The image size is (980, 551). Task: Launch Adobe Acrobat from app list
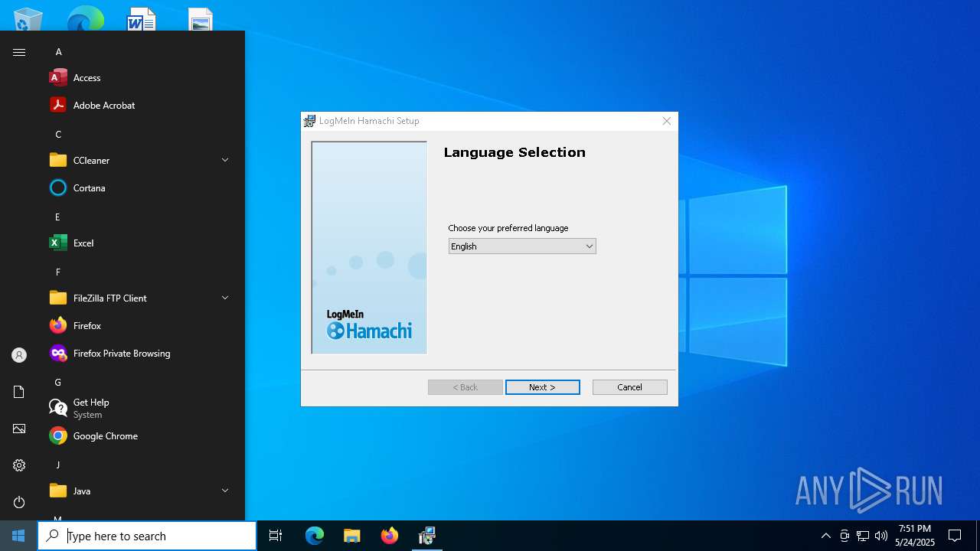tap(141, 106)
